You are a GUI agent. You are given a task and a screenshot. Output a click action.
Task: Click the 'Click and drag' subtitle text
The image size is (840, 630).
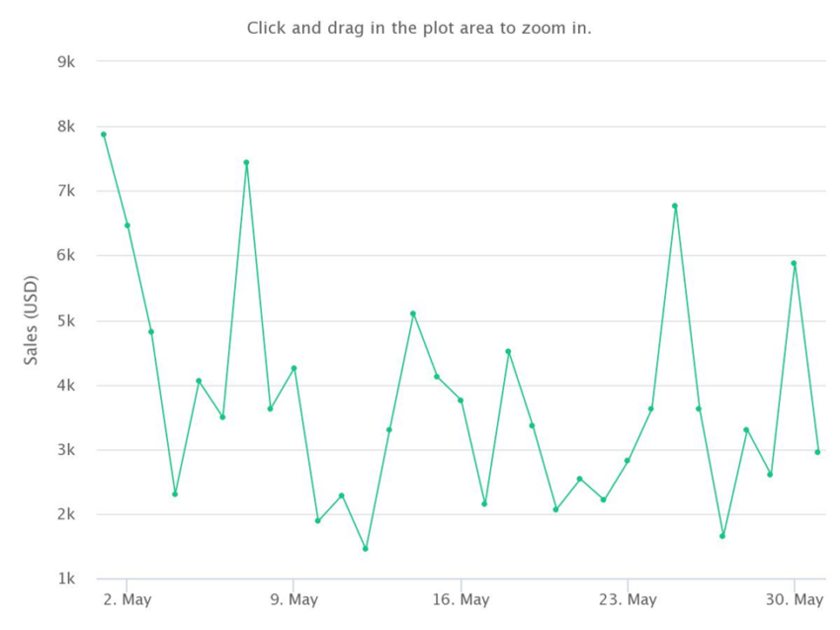click(x=419, y=28)
